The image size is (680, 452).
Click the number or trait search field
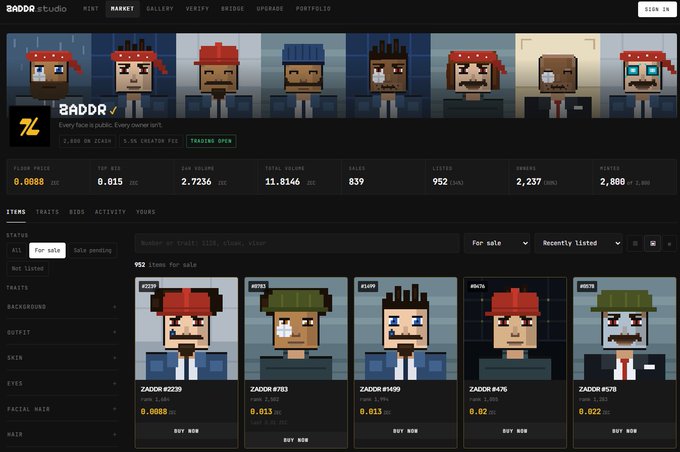coord(297,243)
